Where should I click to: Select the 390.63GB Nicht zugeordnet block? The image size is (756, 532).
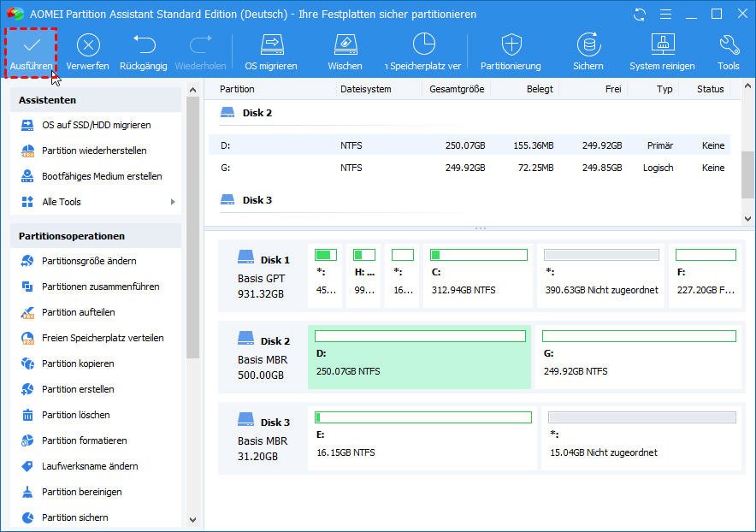pos(600,275)
